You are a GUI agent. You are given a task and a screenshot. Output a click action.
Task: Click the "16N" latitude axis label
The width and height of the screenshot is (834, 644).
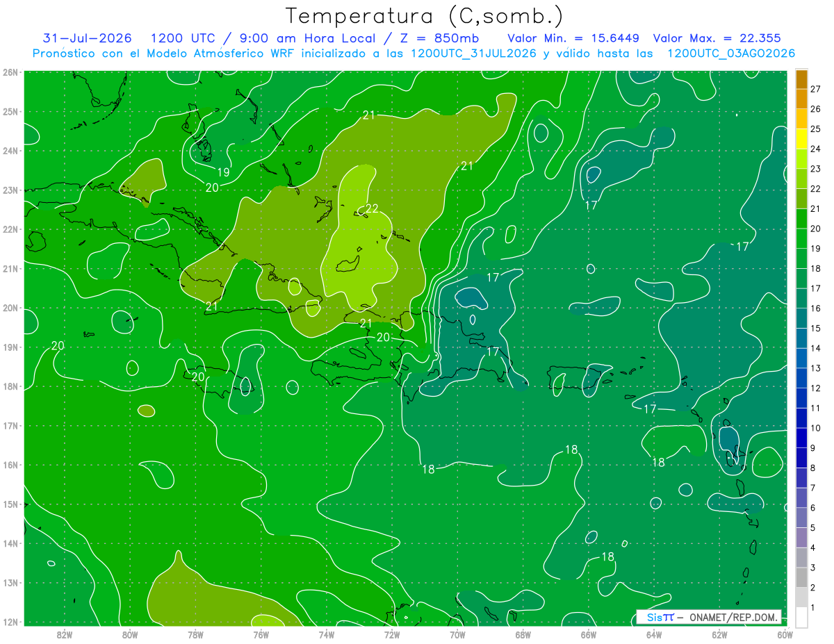(10, 465)
